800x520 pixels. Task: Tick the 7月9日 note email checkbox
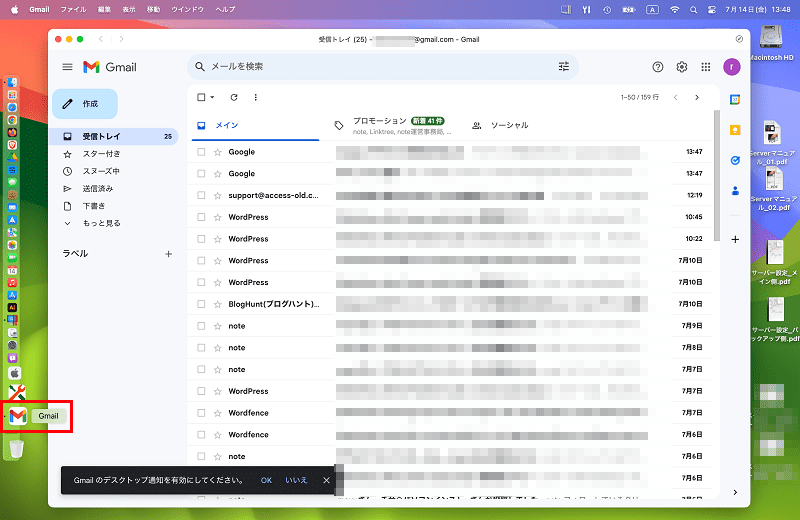coord(201,326)
